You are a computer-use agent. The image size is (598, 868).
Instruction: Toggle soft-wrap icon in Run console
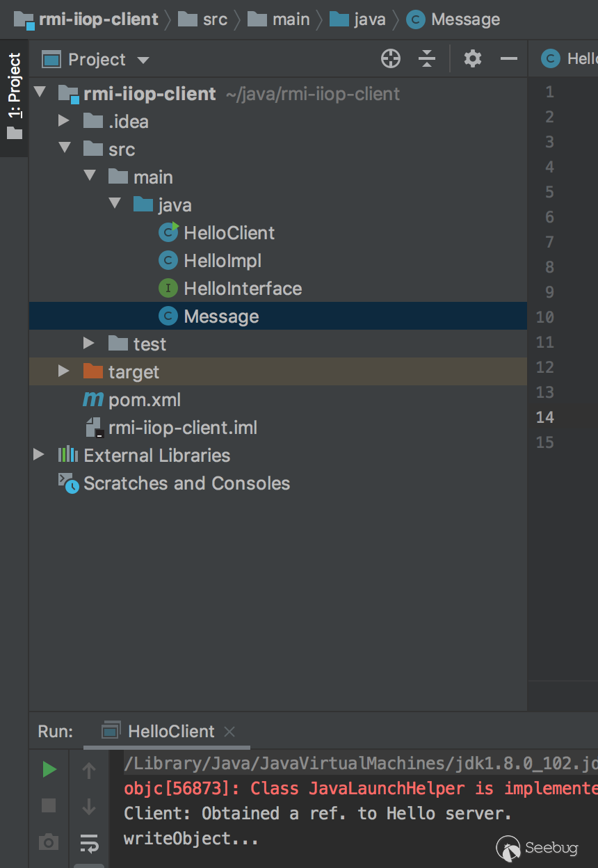(89, 843)
